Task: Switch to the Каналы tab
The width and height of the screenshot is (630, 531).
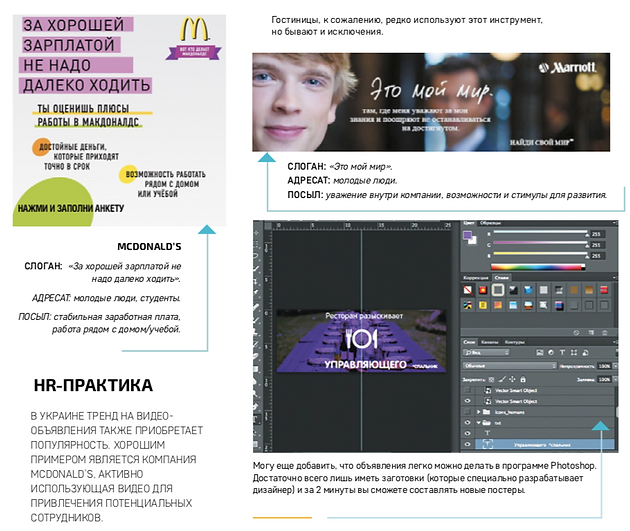Action: (490, 342)
